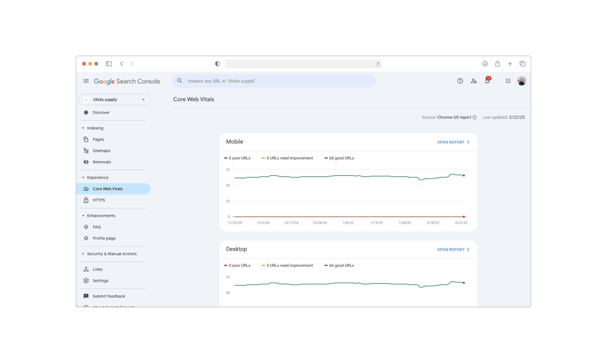Viewport: 607px width, 364px height.
Task: Open Search Console Settings
Action: (x=100, y=281)
